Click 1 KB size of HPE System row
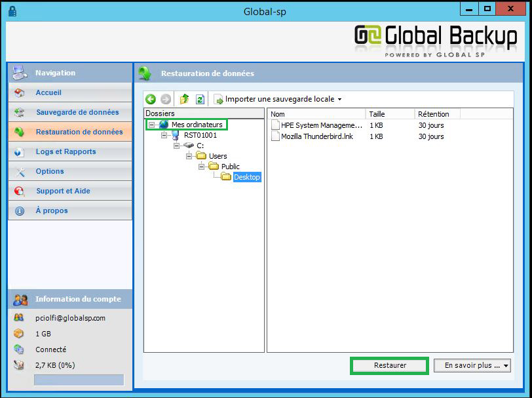 376,125
